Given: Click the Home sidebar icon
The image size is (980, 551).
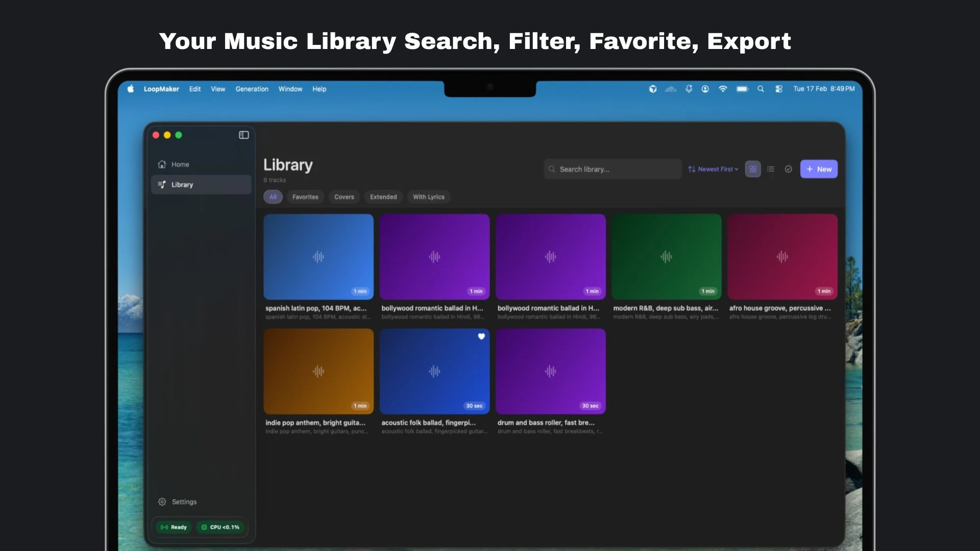Looking at the screenshot, I should coord(162,164).
